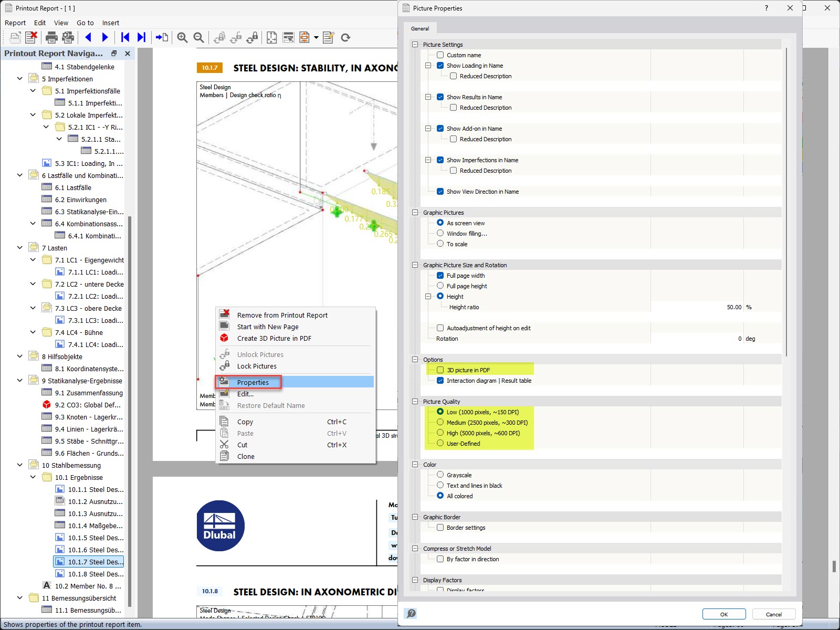840x630 pixels.
Task: Collapse the 5 Imperfektionen tree branch
Action: 19,78
